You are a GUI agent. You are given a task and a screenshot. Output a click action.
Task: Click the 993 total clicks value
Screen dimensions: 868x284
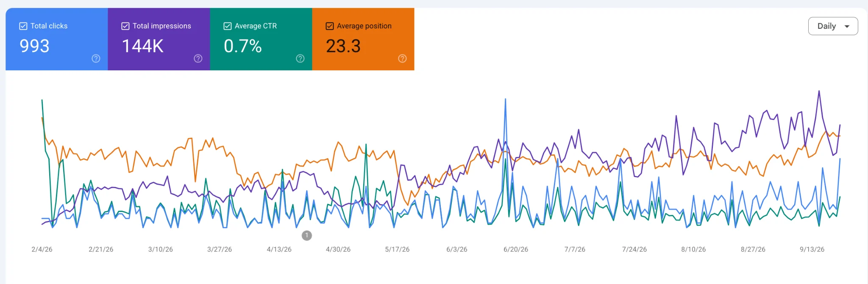point(35,46)
